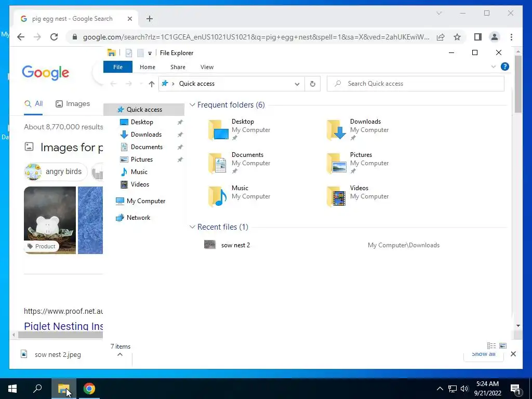This screenshot has width=532, height=399.
Task: Reload the Chrome page
Action: click(x=54, y=37)
